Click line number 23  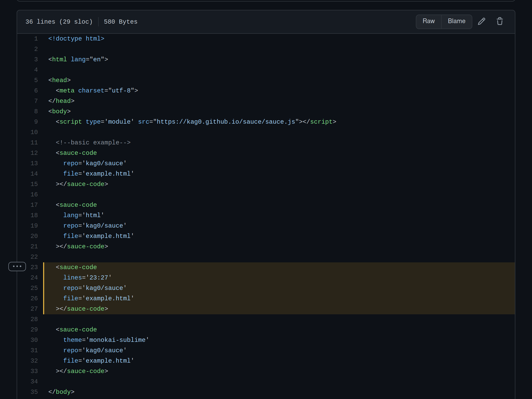34,267
